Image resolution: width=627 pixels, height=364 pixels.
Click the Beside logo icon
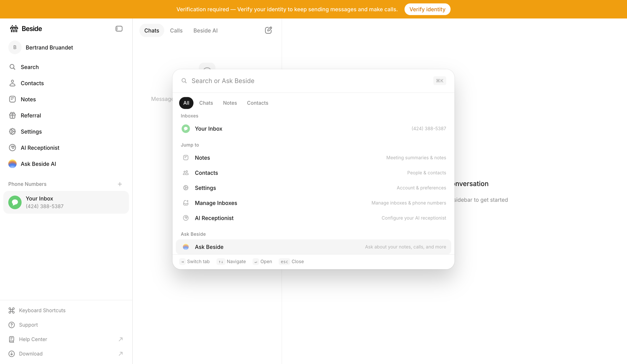click(x=14, y=29)
